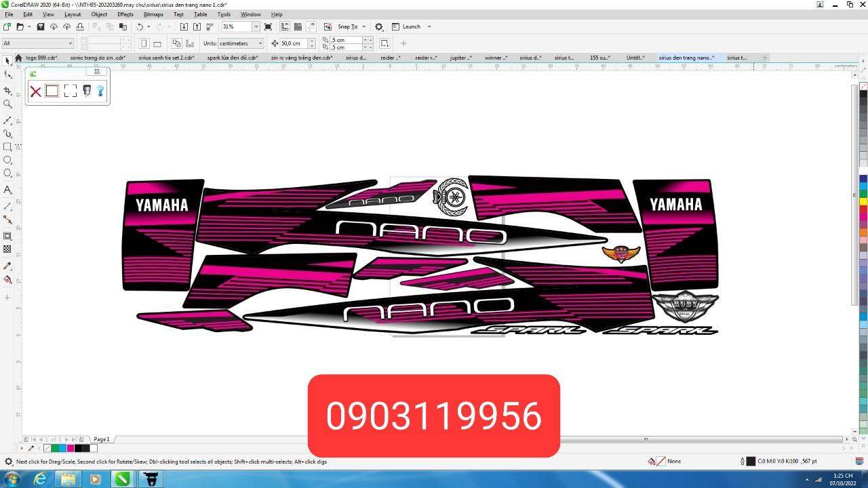Click the Launch button
868x488 pixels.
411,26
